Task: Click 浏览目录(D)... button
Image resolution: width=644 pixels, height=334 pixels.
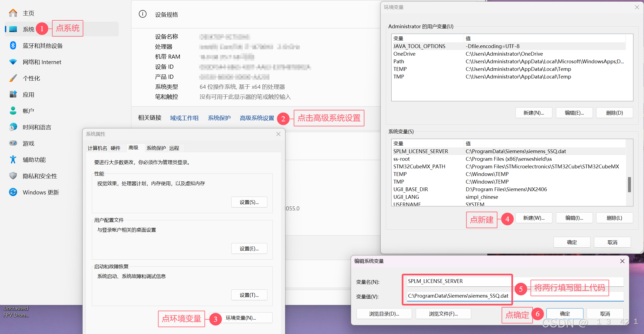Action: tap(384, 314)
